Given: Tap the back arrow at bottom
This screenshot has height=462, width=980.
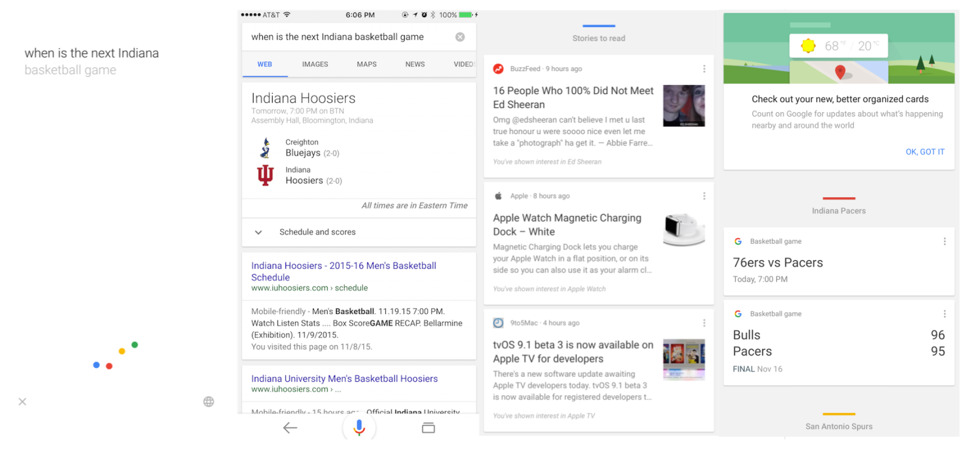Looking at the screenshot, I should [x=290, y=428].
